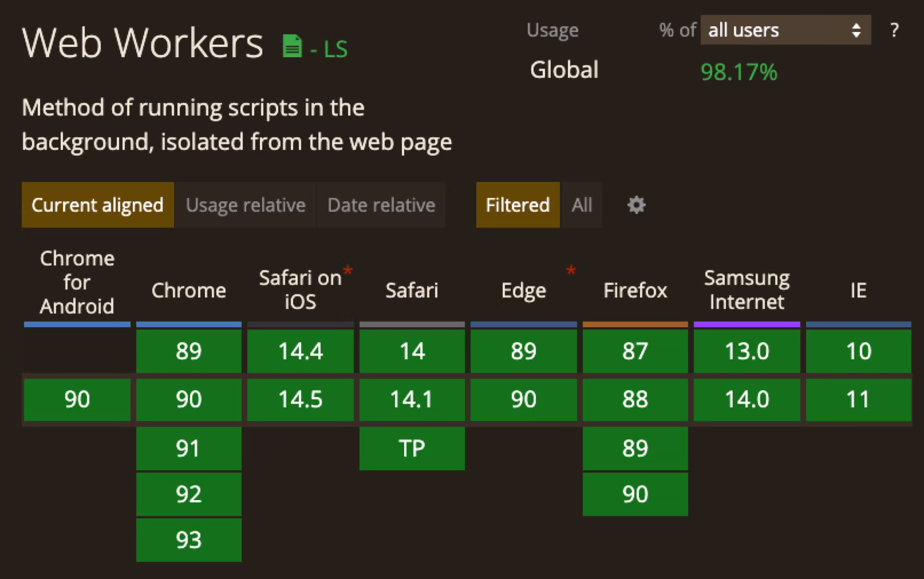Toggle to show All browsers
This screenshot has height=579, width=924.
[582, 205]
